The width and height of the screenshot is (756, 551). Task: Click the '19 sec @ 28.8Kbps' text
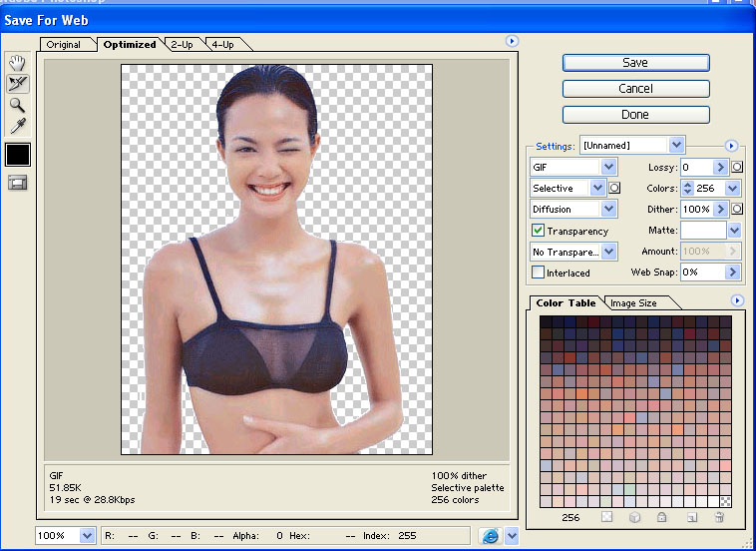[x=92, y=500]
